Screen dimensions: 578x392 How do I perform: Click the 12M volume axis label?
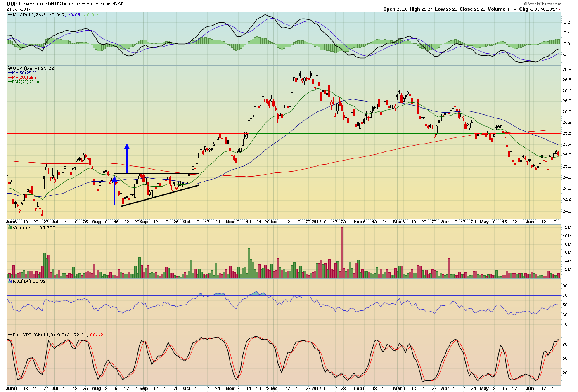(568, 227)
